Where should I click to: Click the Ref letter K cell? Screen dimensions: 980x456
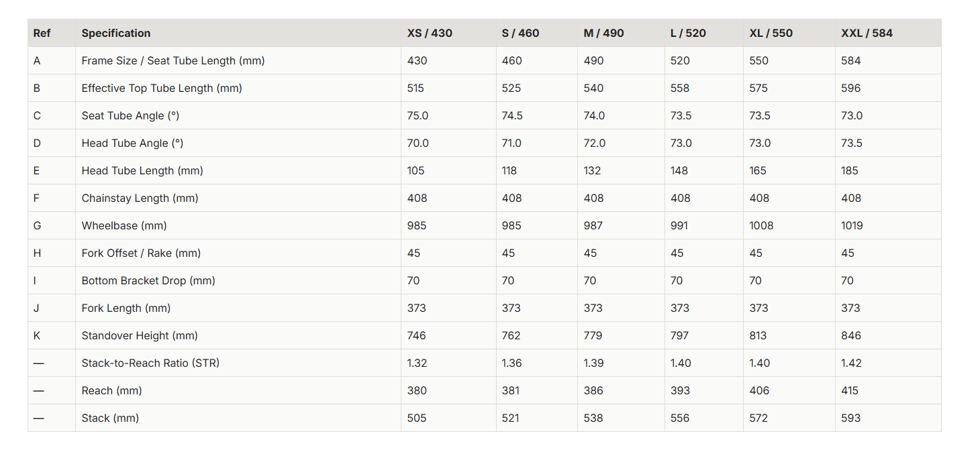(x=37, y=335)
